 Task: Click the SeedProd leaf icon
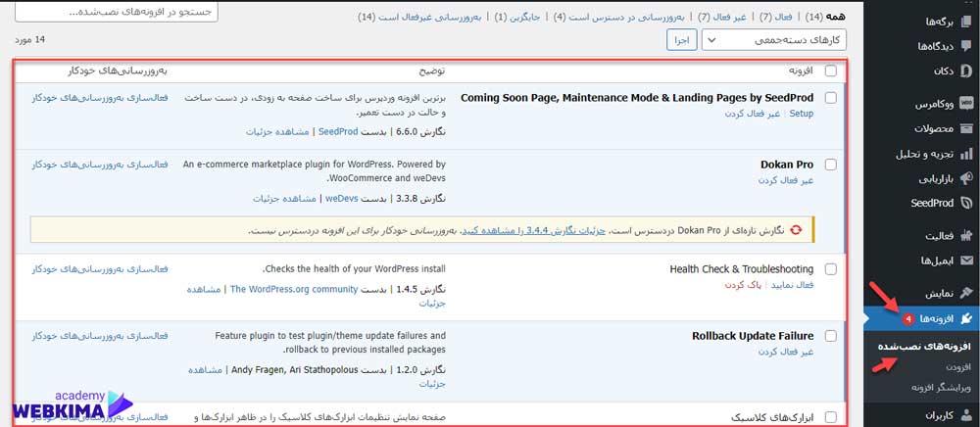click(x=966, y=203)
